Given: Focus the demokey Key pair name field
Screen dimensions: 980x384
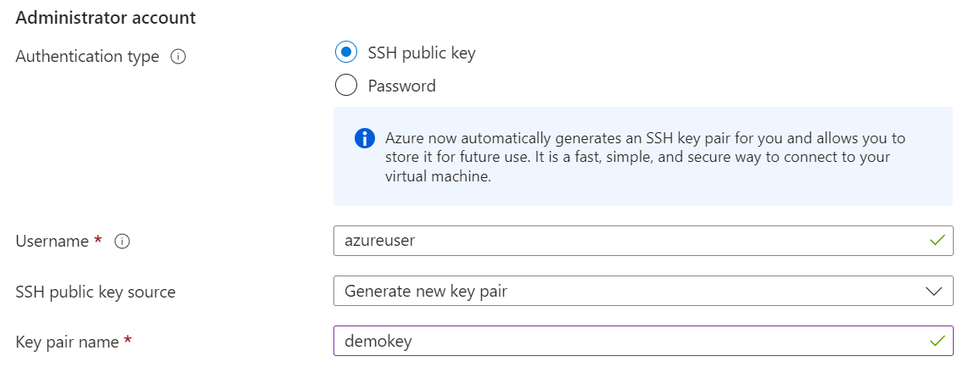Looking at the screenshot, I should [643, 341].
